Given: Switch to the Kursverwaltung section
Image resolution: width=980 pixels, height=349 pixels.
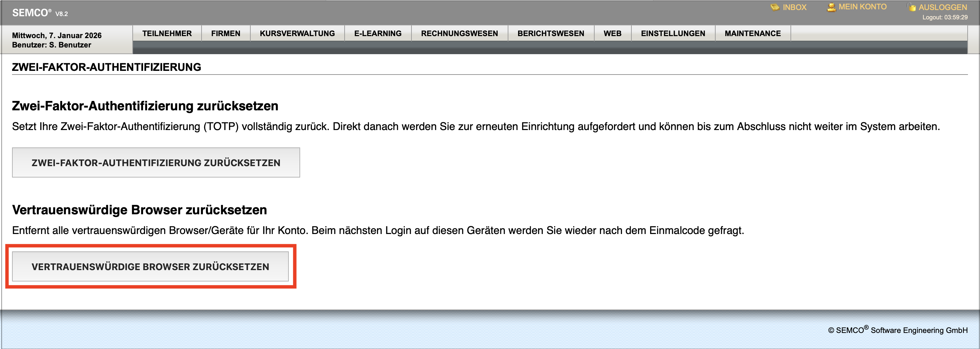Looking at the screenshot, I should 297,33.
